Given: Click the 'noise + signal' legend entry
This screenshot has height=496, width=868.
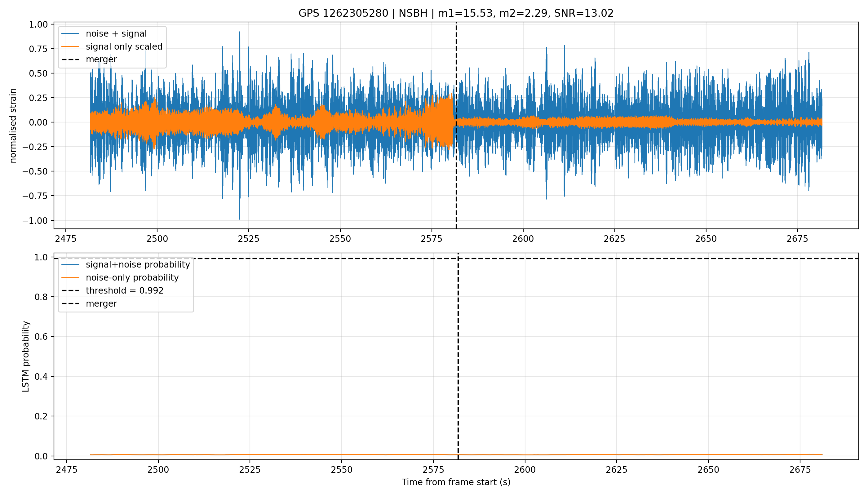Looking at the screenshot, I should tap(104, 34).
